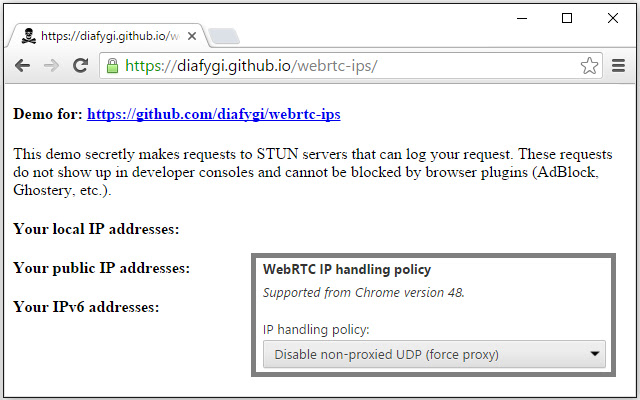
Task: Close the diafygi.github.io tab
Action: coord(191,35)
